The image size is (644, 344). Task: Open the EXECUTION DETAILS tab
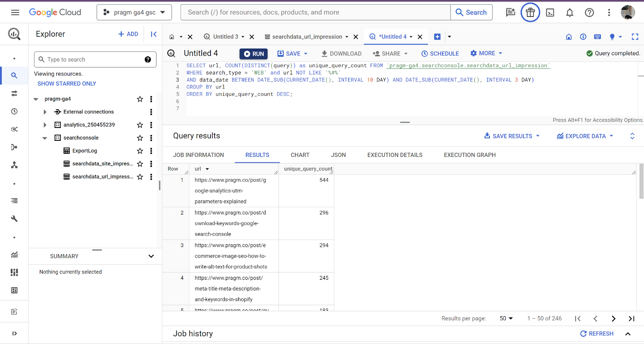tap(395, 155)
